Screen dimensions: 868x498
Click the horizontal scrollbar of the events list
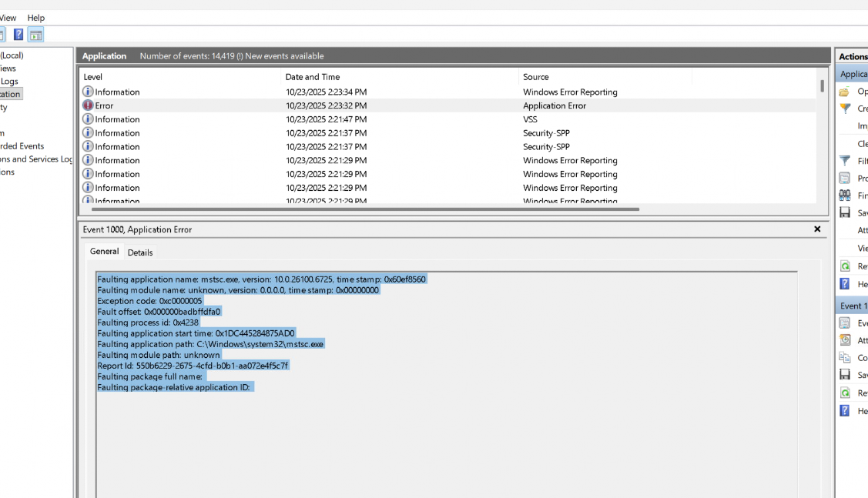[365, 209]
